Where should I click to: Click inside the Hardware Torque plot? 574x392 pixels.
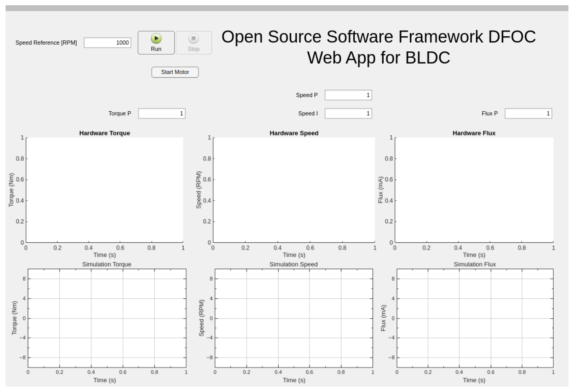coord(104,190)
